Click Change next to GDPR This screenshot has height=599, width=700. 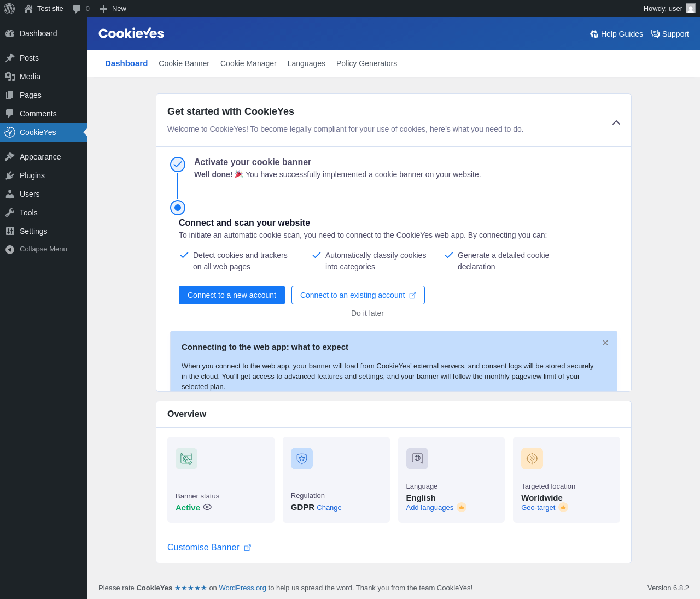click(x=329, y=508)
